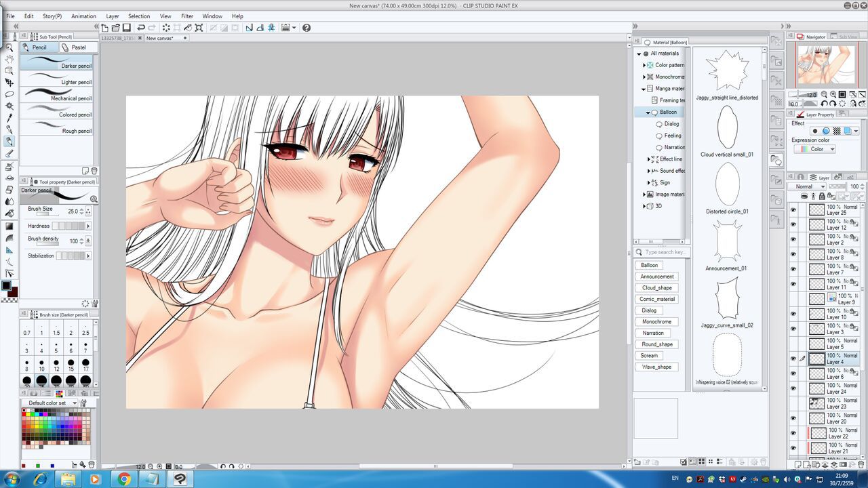Select the Hand move tool
868x488 pixels.
coord(9,60)
